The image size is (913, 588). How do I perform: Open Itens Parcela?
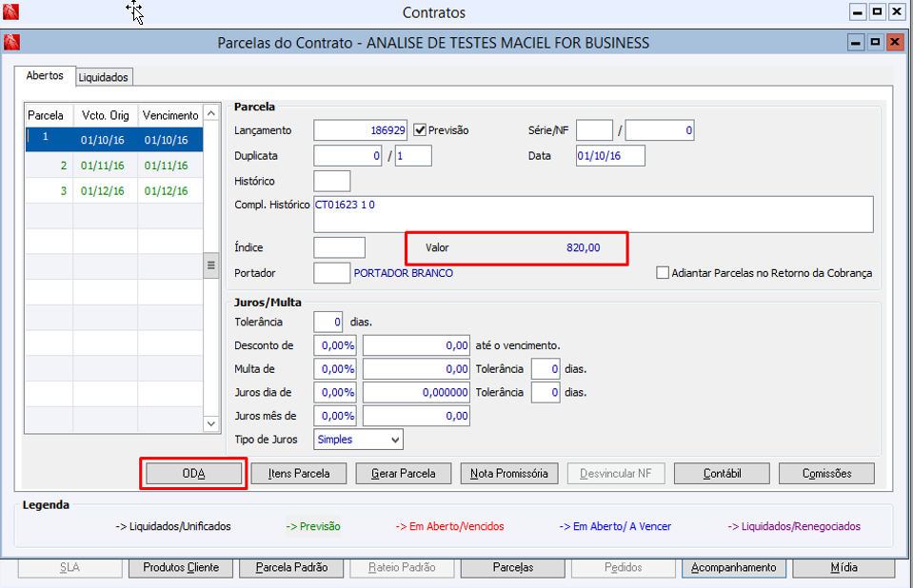click(299, 473)
